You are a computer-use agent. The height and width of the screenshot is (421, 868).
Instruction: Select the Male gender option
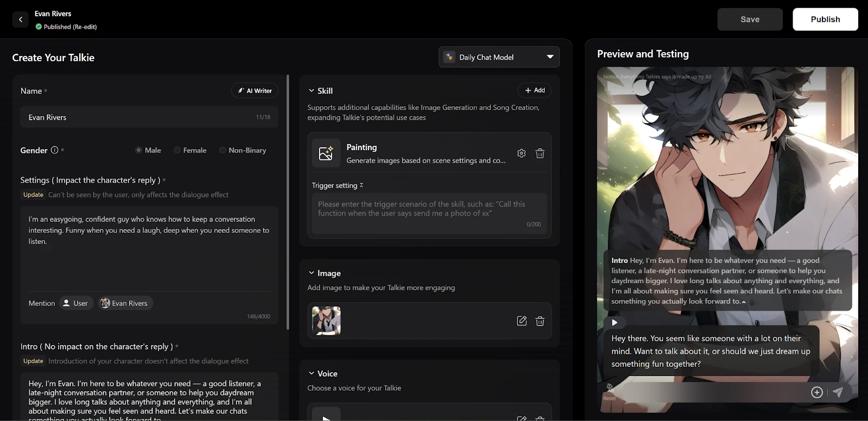pyautogui.click(x=139, y=150)
